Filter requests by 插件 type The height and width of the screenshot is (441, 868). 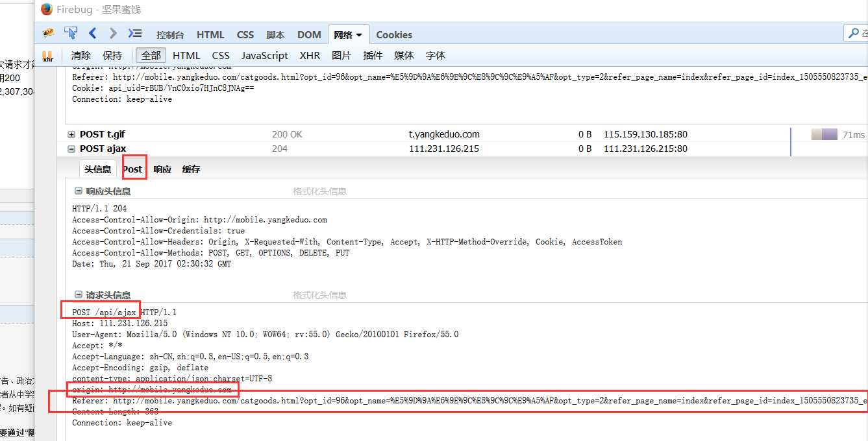click(373, 56)
